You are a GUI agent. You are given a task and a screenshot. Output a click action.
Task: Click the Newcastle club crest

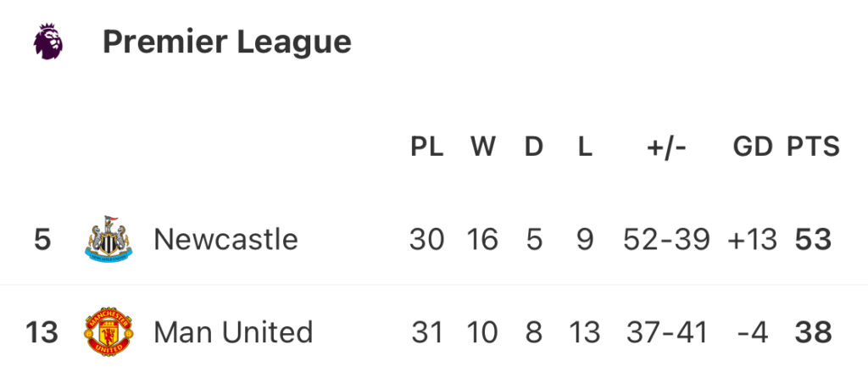point(108,239)
